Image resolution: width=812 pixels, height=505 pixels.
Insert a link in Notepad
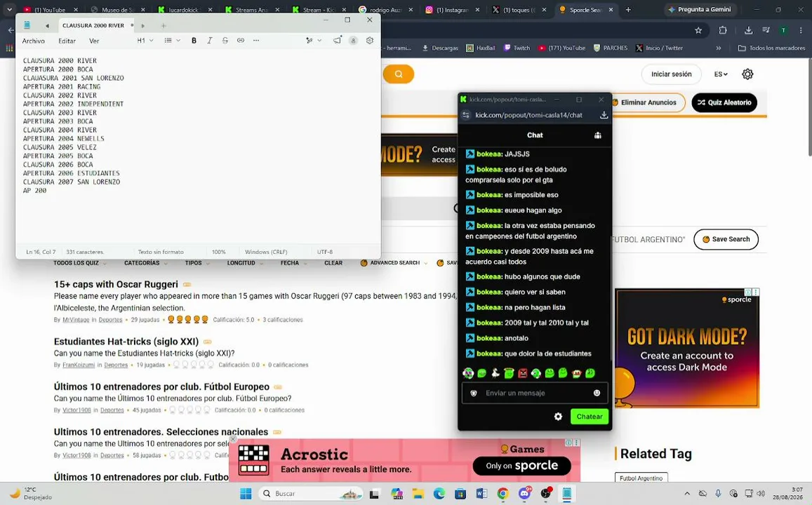point(240,41)
